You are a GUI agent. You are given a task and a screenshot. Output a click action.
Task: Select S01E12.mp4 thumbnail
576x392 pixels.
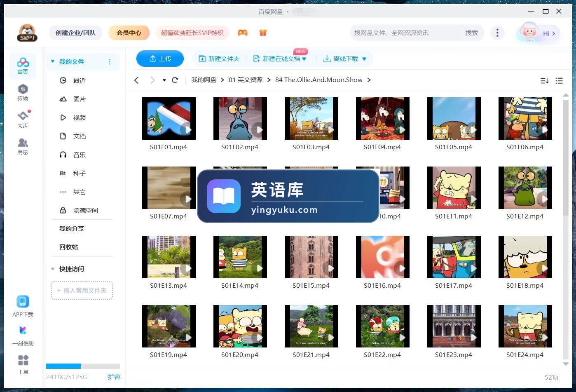[525, 188]
